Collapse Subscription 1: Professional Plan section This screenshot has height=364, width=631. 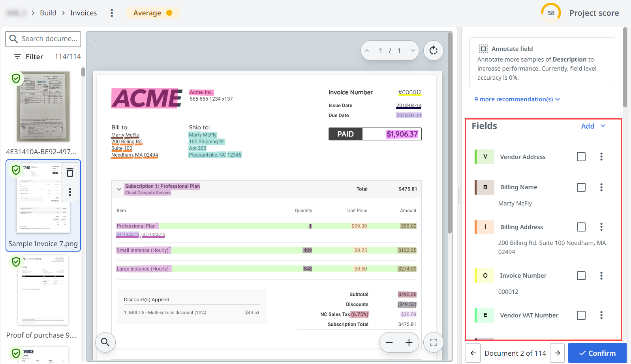tap(119, 189)
